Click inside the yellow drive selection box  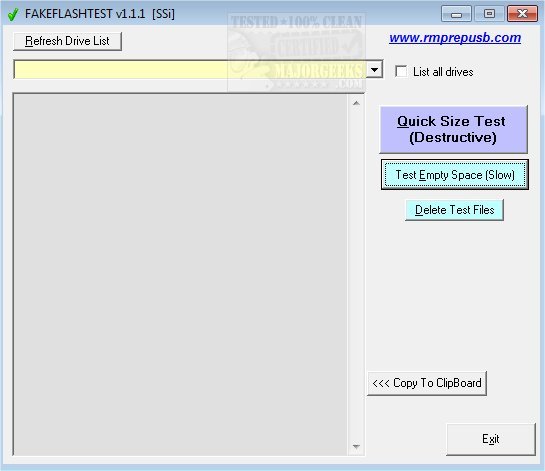189,70
